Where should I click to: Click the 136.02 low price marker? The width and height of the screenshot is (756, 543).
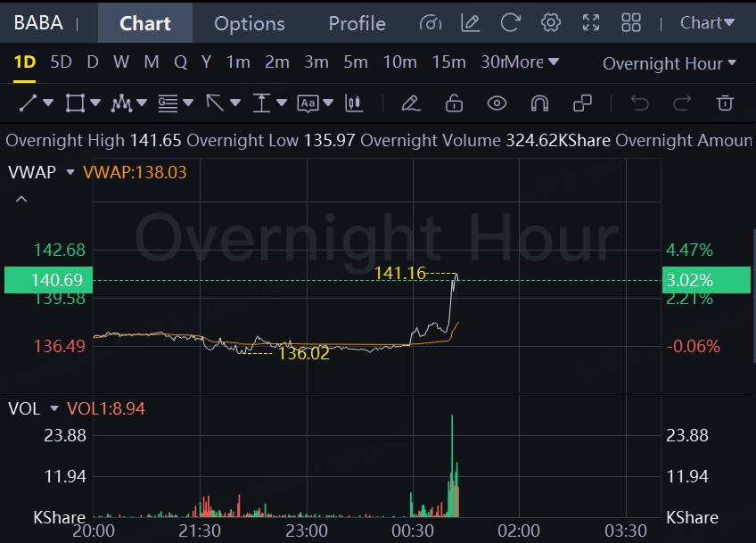304,353
